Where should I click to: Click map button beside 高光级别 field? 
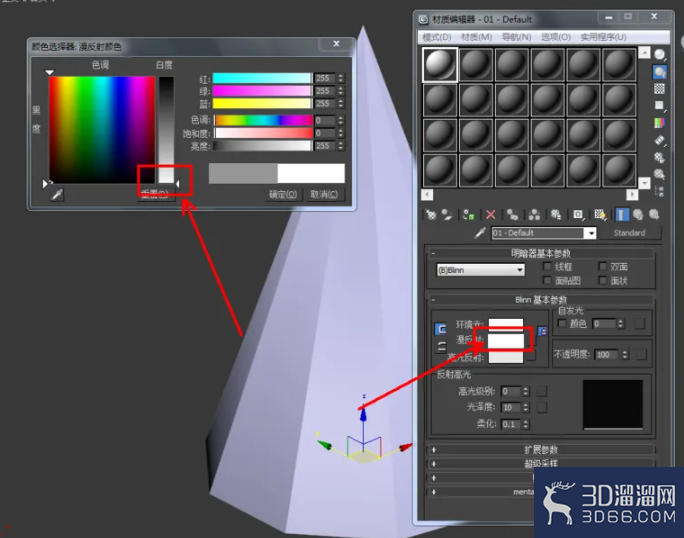(542, 391)
